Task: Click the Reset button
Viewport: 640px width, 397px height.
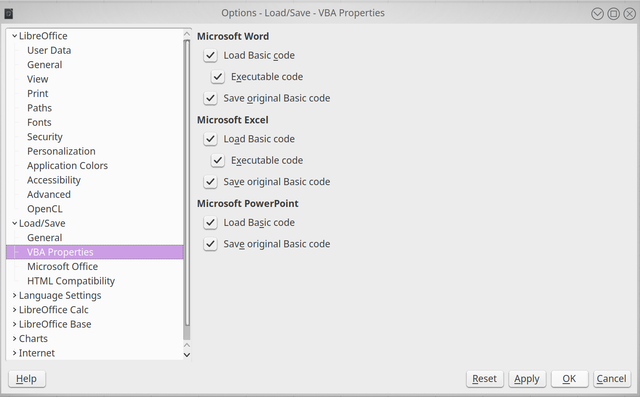Action: click(484, 379)
